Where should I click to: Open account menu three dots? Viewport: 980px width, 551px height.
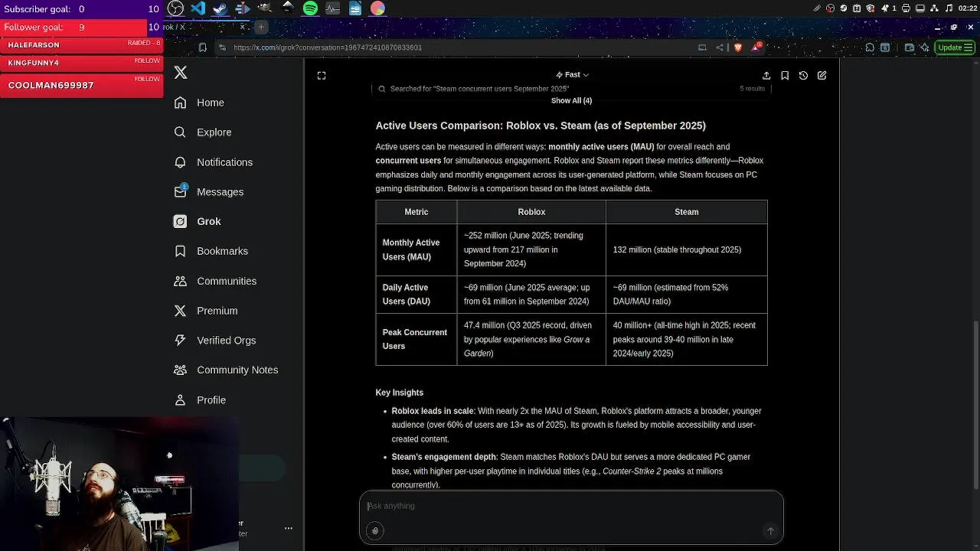(289, 528)
